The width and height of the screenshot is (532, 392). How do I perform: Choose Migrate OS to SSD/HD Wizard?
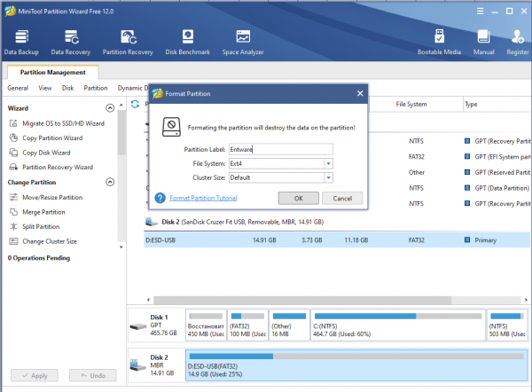(x=63, y=123)
